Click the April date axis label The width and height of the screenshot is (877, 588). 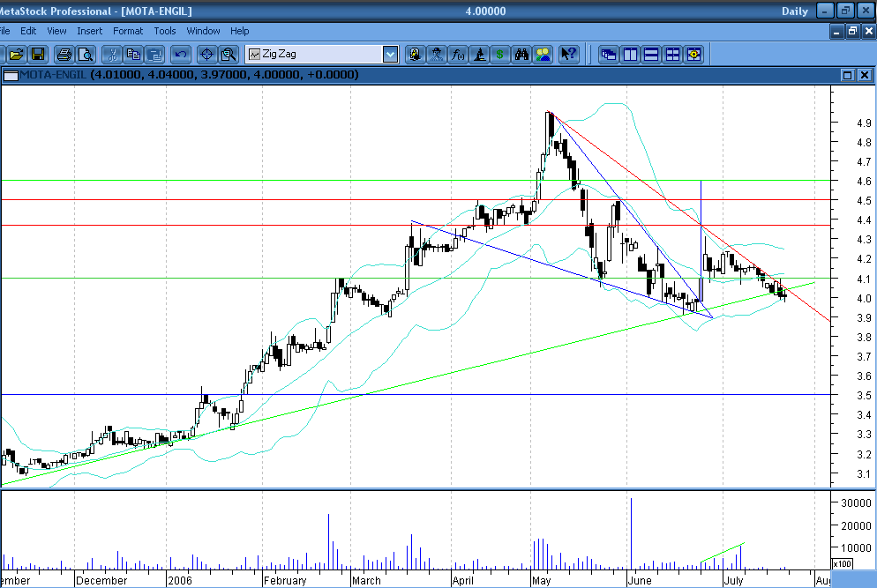coord(463,581)
